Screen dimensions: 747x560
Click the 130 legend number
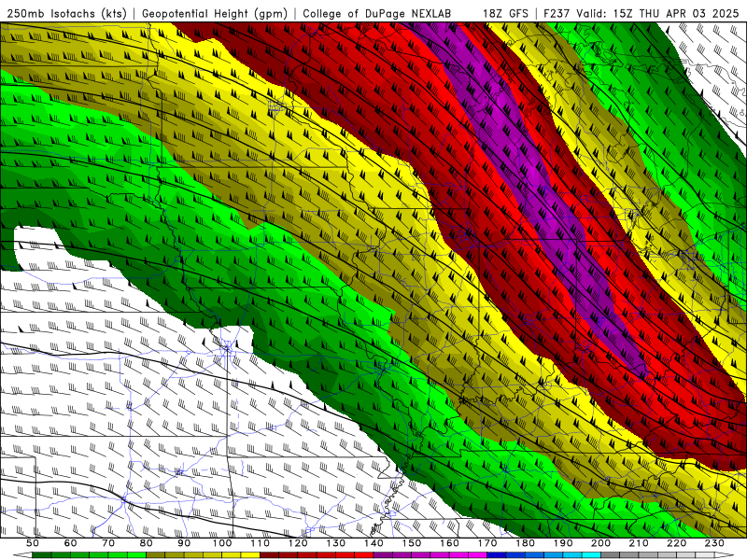pos(336,543)
